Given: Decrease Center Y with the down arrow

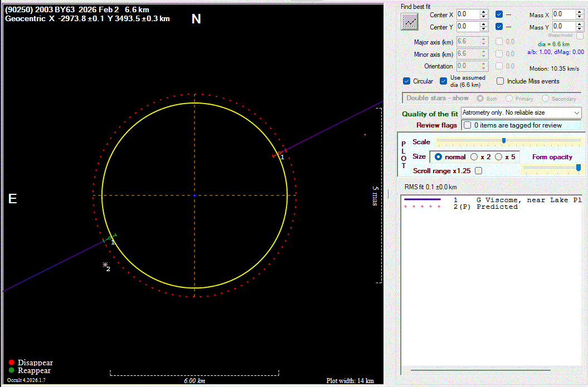Looking at the screenshot, I should pos(484,30).
